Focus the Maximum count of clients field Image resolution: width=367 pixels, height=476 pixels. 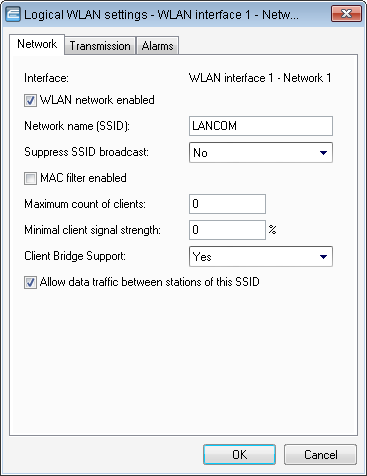point(227,204)
